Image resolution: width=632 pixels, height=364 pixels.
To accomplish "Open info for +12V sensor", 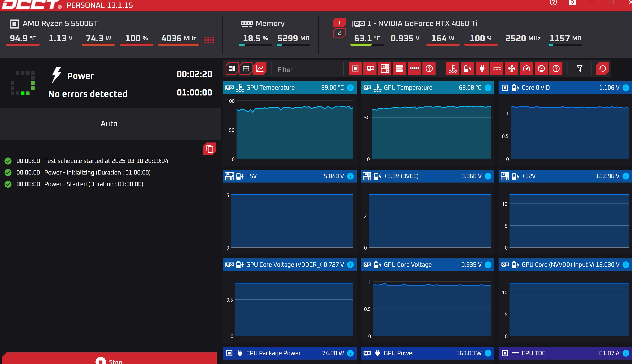I will click(626, 176).
